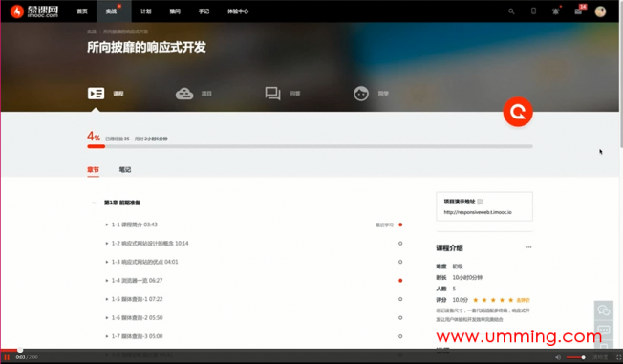623x364 pixels.
Task: Mute with the speaker volume icon
Action: pos(558,357)
